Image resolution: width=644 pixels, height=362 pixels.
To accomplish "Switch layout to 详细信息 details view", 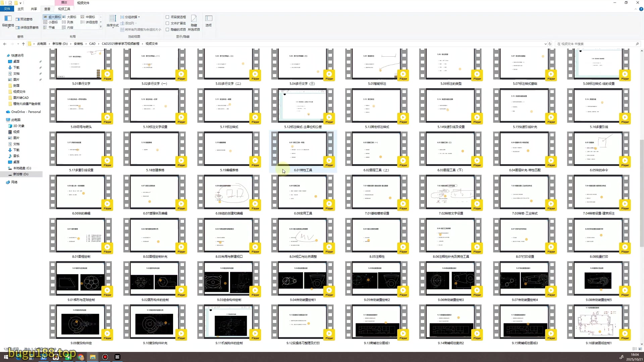I will coord(90,22).
